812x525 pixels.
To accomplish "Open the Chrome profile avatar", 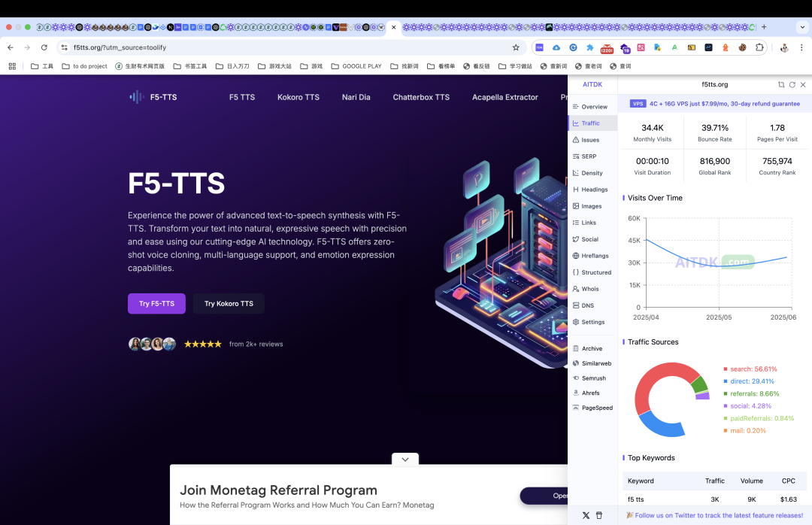I will click(784, 47).
